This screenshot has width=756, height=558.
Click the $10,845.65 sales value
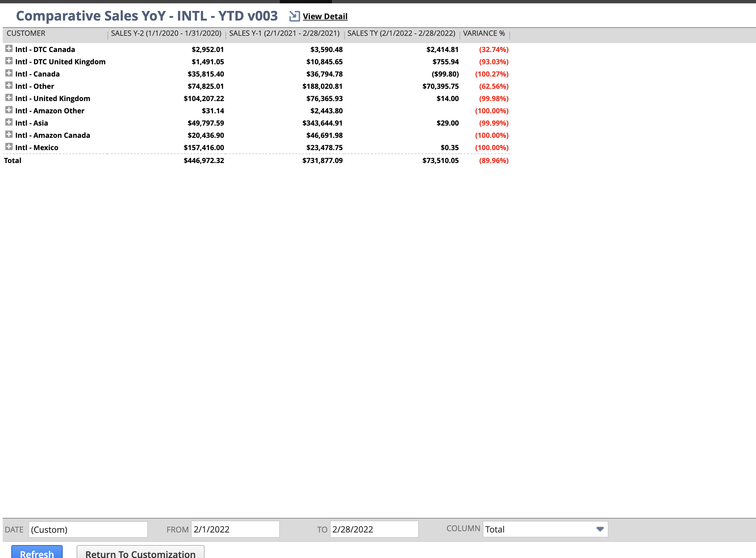(324, 62)
